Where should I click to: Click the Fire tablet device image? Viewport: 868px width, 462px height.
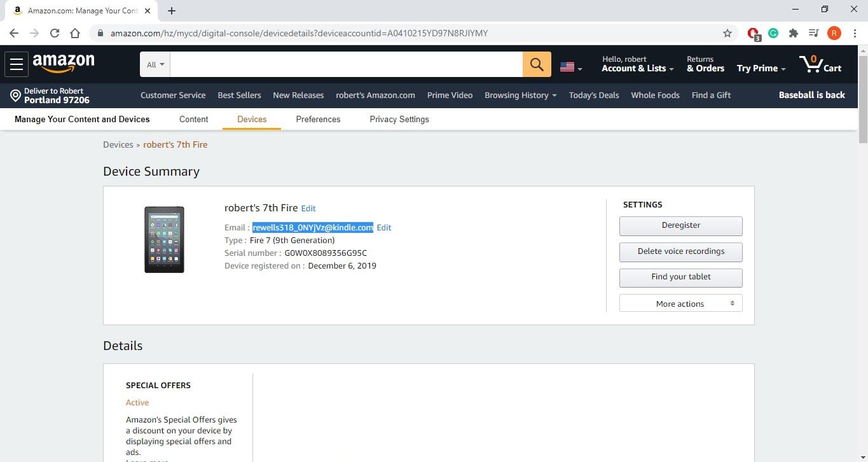(x=164, y=240)
